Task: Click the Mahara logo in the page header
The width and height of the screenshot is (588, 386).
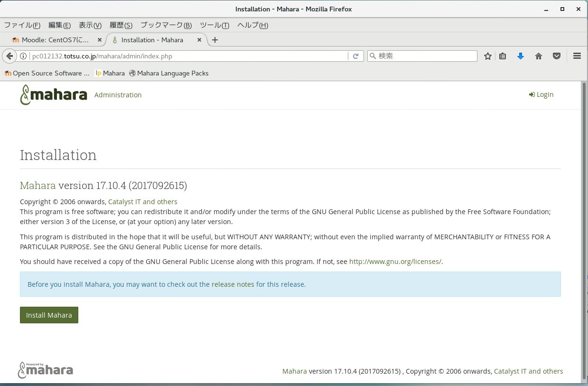Action: coord(54,95)
